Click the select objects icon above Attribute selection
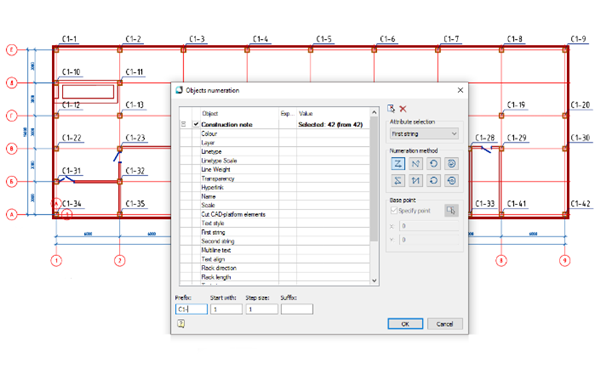Viewport: 600px width, 384px height. pos(391,109)
